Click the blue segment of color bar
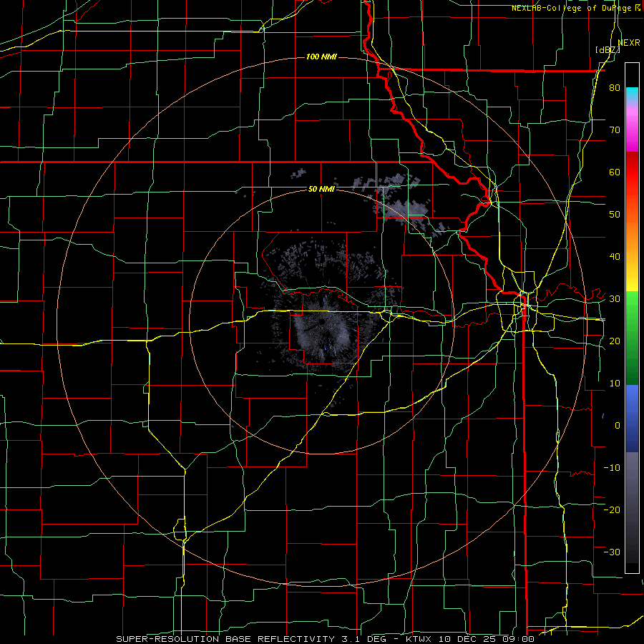The width and height of the screenshot is (644, 644). click(632, 419)
